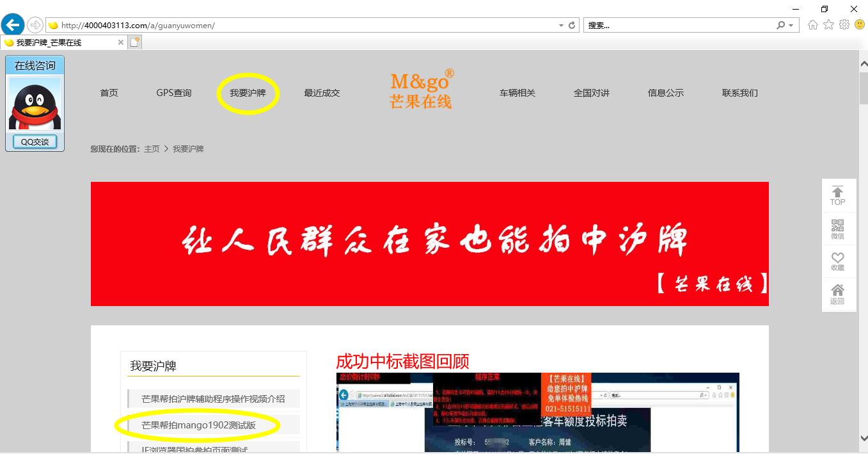
Task: Open 芒果帮拍mango1902测试版 sidebar link
Action: pyautogui.click(x=214, y=425)
